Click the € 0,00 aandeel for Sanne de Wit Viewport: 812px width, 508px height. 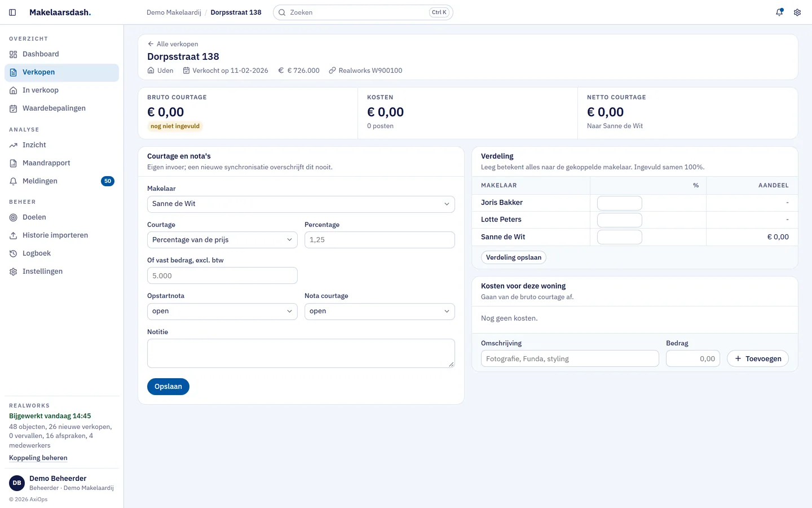pos(778,237)
